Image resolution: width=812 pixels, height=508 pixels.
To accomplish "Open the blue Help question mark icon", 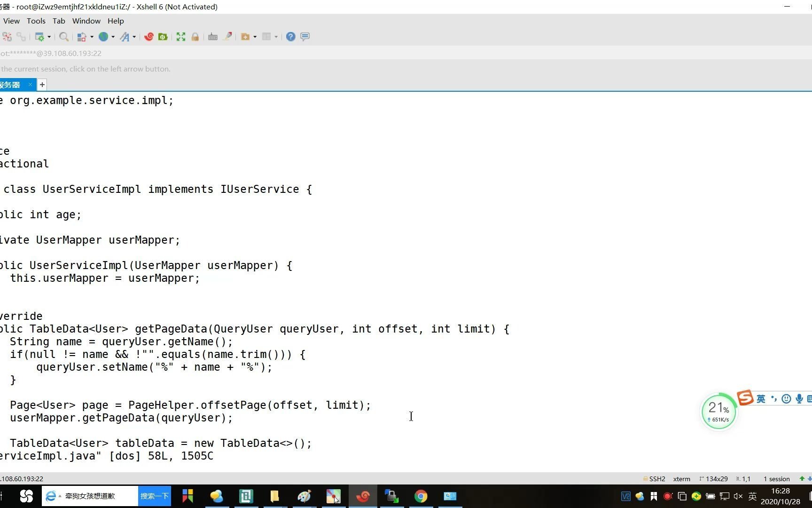I will [291, 37].
